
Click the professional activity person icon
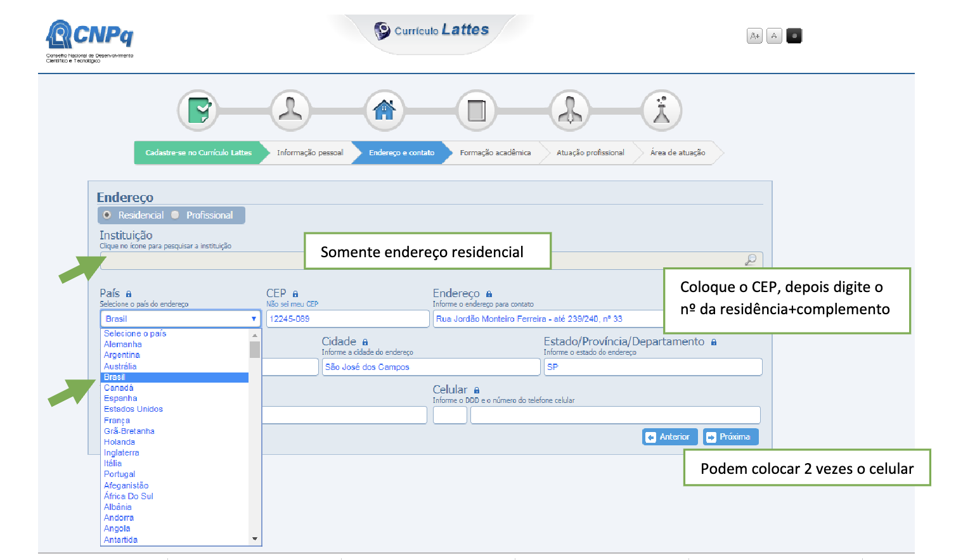point(569,110)
